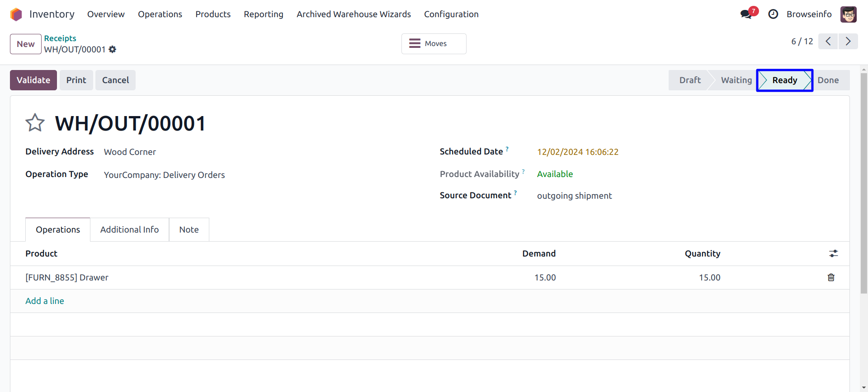Click the user avatar picture

848,14
